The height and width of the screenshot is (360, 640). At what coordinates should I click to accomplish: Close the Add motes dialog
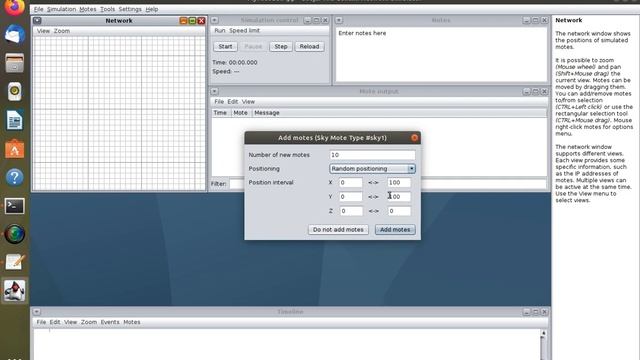pos(414,138)
